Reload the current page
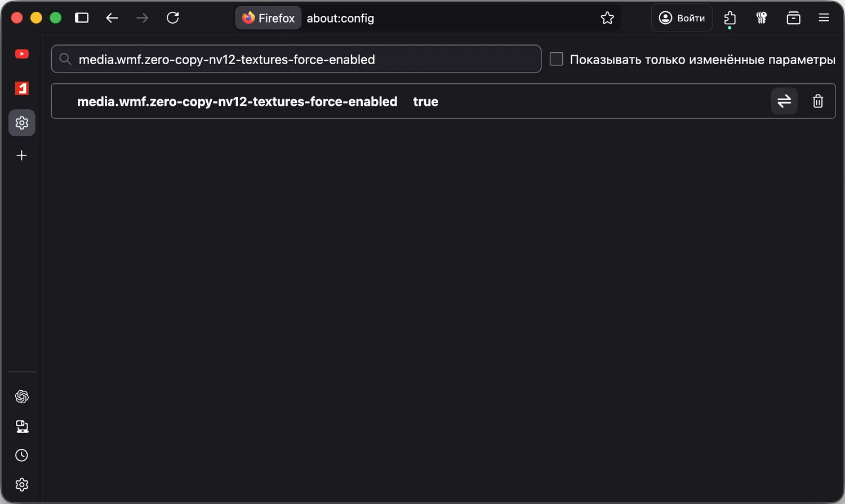 173,18
